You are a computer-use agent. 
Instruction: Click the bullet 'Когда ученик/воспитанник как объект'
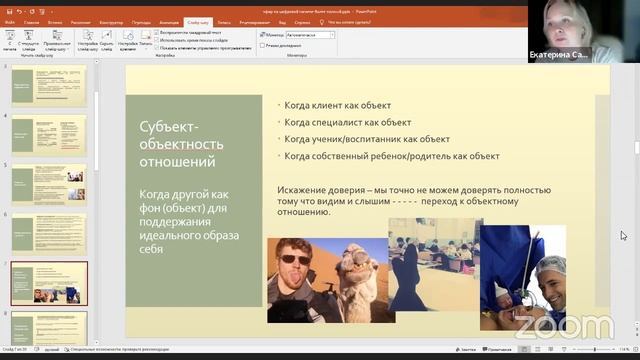coord(367,139)
